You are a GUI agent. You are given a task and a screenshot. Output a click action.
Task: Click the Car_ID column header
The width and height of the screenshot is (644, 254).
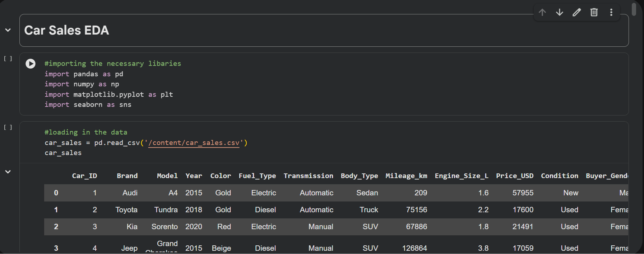[x=84, y=176]
